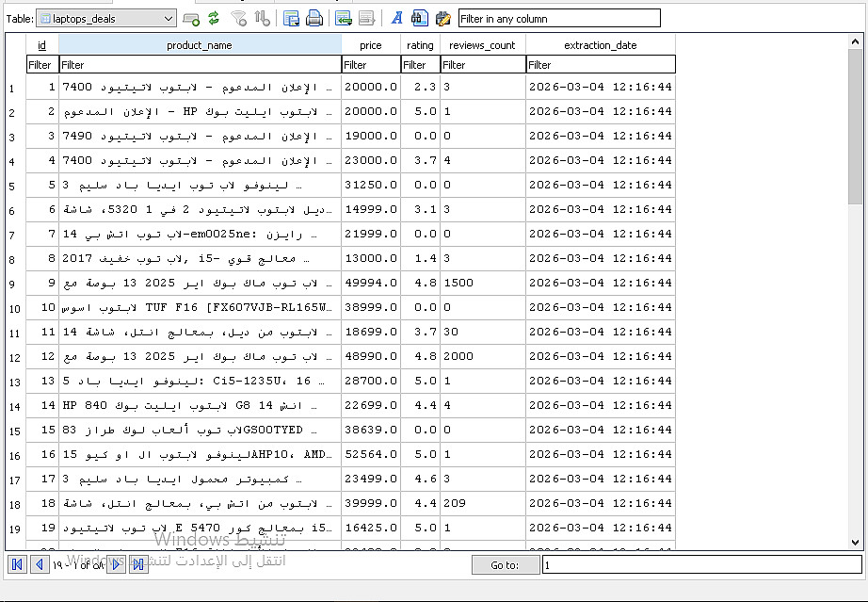The height and width of the screenshot is (602, 868).
Task: Select product name cell containing 'em0025ne'
Action: (x=200, y=235)
